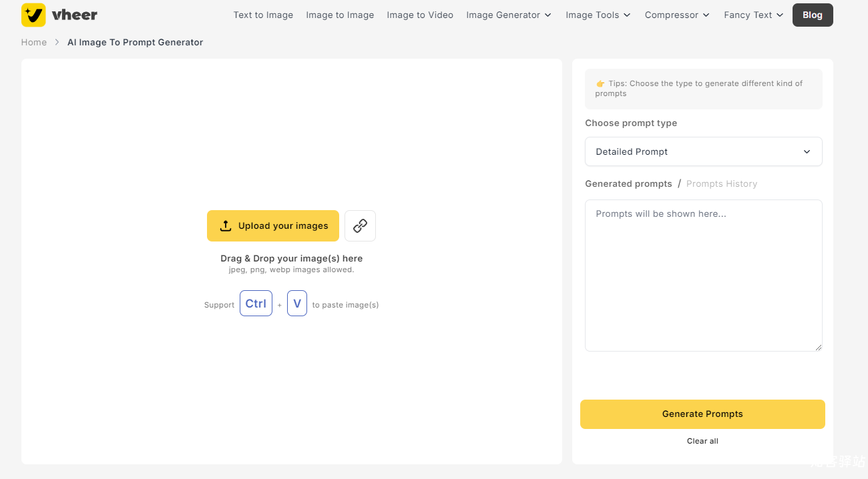Navigate to Image to Video
This screenshot has width=868, height=479.
click(420, 15)
